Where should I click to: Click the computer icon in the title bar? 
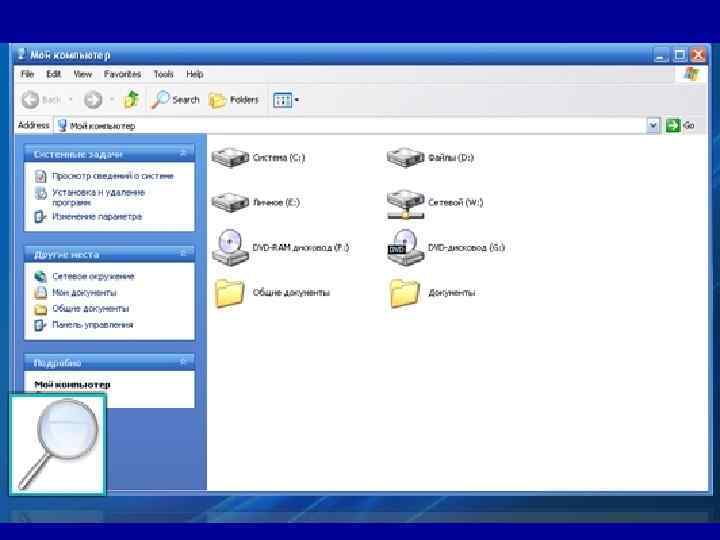pos(21,54)
